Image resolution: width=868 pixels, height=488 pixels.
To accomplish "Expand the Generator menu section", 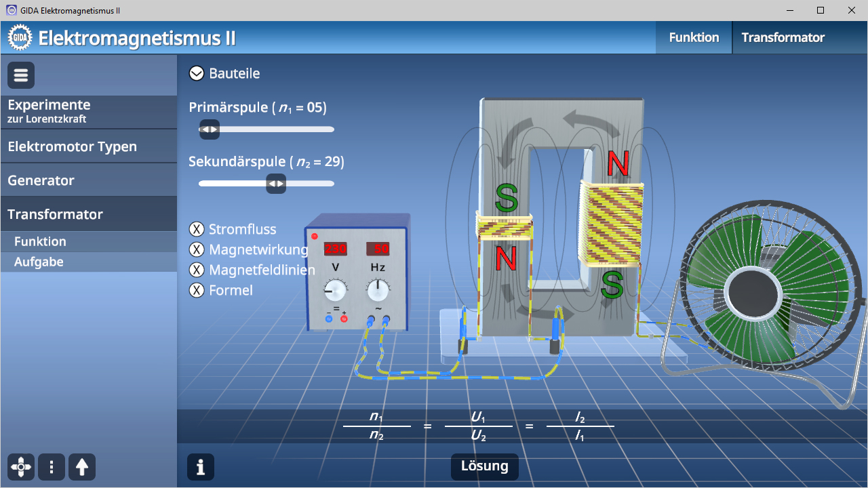I will click(x=89, y=180).
